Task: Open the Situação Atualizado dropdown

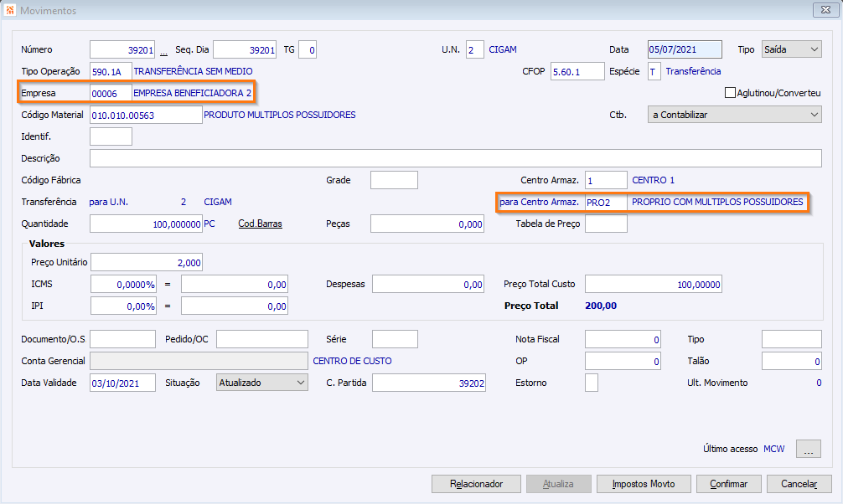Action: [261, 383]
